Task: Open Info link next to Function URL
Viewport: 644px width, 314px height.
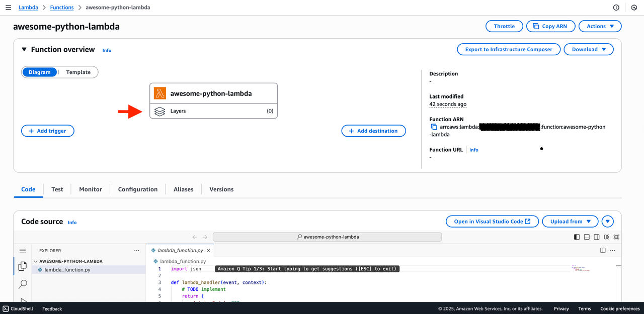Action: click(x=474, y=150)
